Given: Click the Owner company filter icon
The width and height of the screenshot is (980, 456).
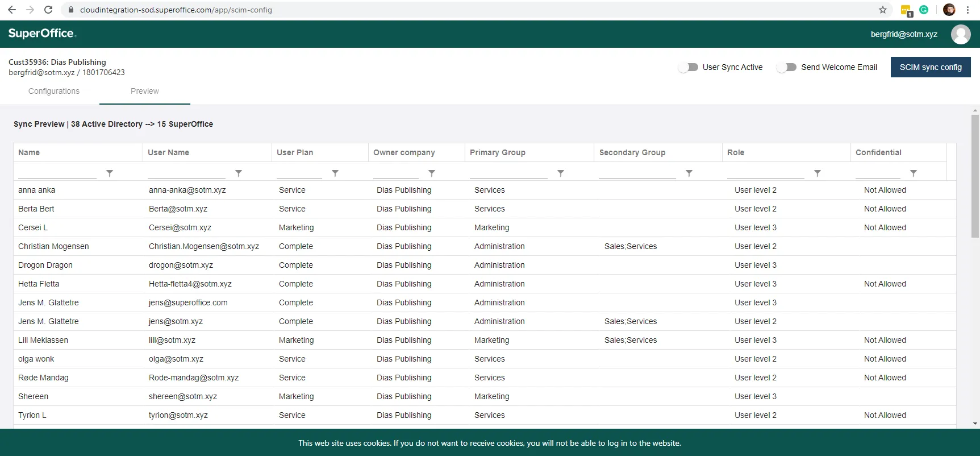Looking at the screenshot, I should click(x=432, y=173).
